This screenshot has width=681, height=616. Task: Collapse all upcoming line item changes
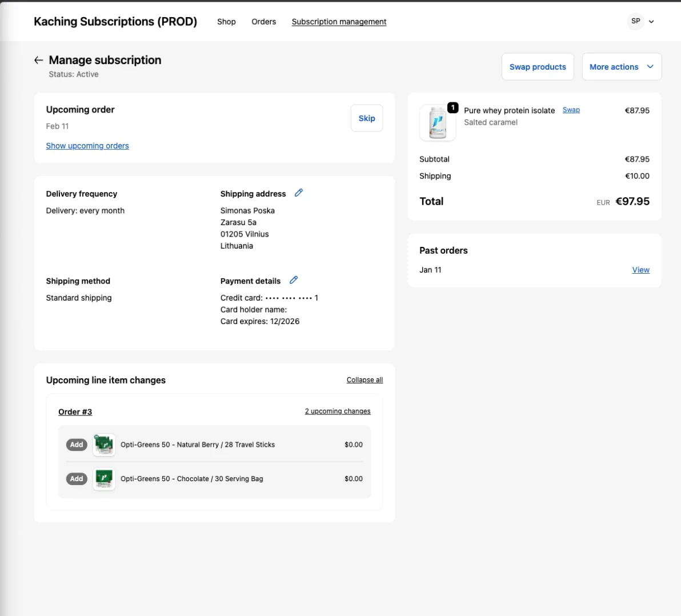pyautogui.click(x=364, y=379)
